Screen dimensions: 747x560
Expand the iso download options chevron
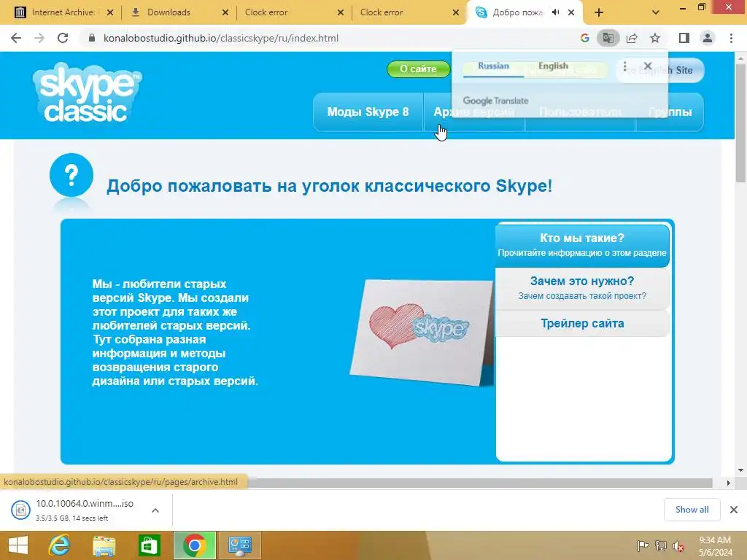pos(155,510)
